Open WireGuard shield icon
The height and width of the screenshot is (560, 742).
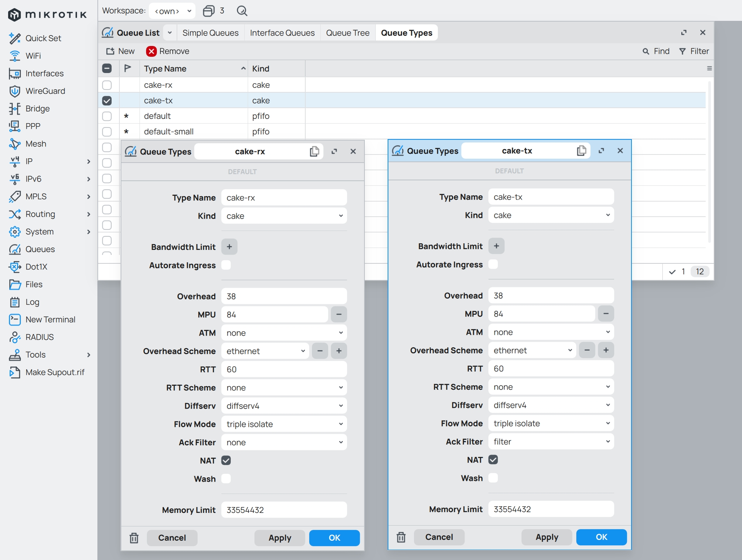point(15,91)
